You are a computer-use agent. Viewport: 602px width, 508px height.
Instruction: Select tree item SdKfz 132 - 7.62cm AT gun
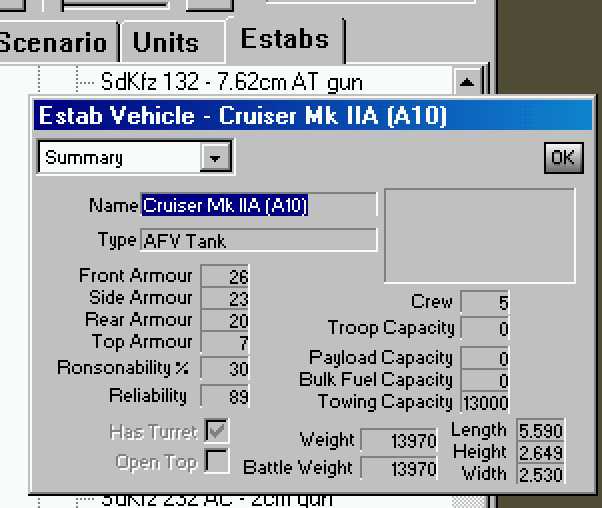[x=232, y=81]
